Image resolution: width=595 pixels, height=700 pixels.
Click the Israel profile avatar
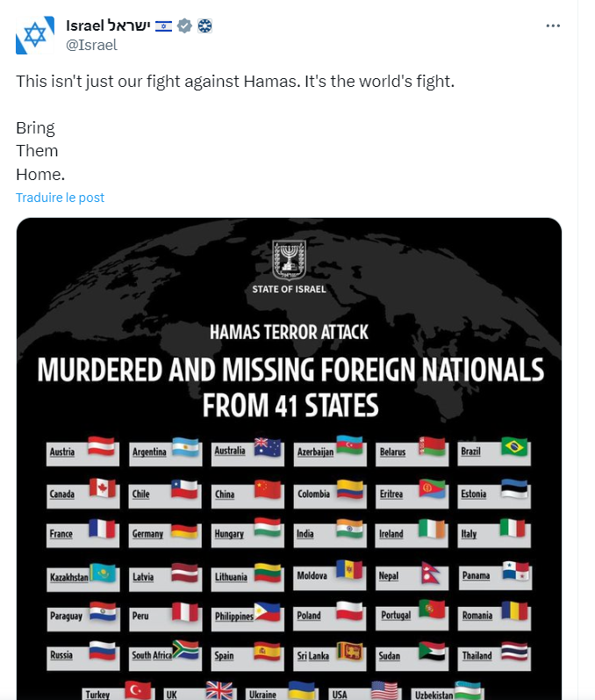34,35
